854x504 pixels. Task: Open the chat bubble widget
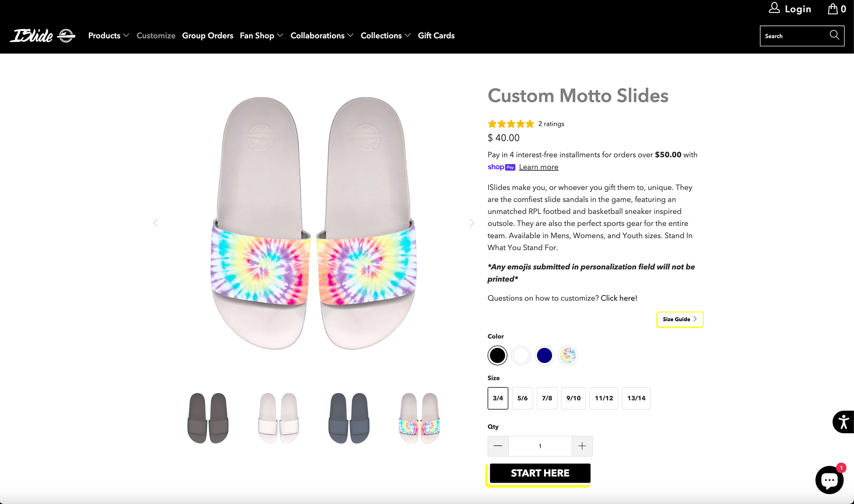pyautogui.click(x=829, y=480)
